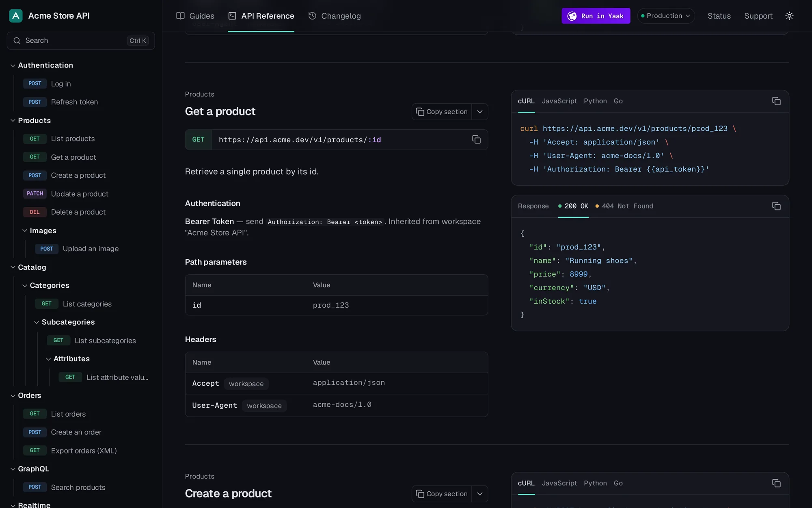Open the Production environment dropdown
The image size is (812, 508).
666,16
